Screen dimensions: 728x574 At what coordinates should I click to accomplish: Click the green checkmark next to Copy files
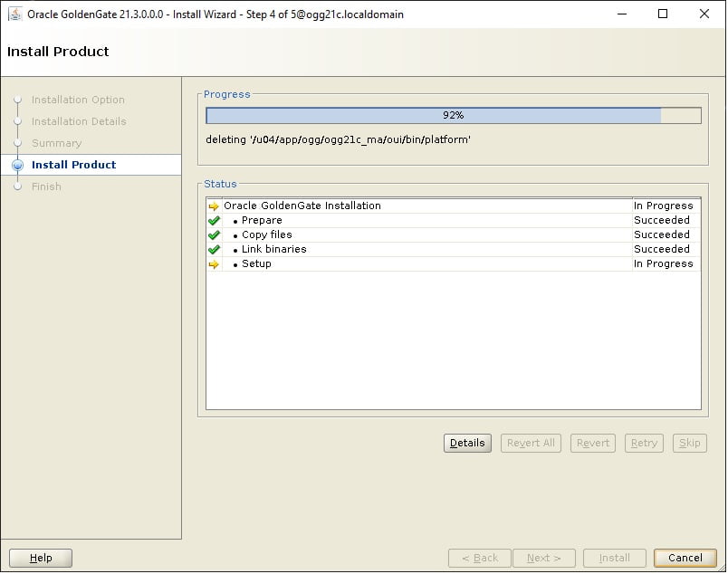(x=214, y=235)
